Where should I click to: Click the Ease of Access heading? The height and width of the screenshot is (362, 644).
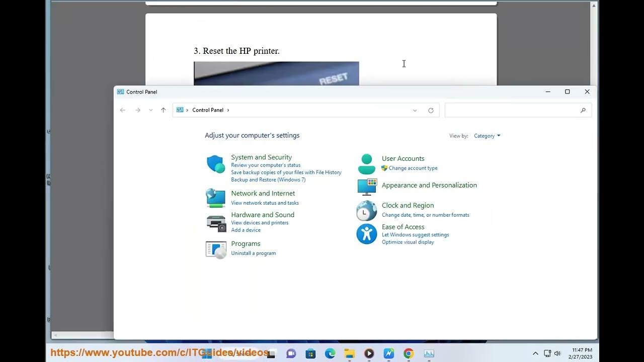point(403,227)
